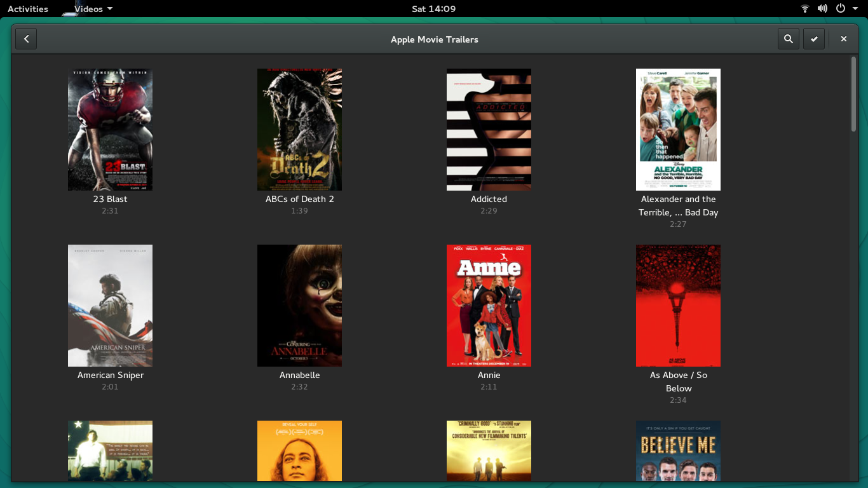The width and height of the screenshot is (868, 488).
Task: Select the 'ABCs of Death 2' title
Action: pyautogui.click(x=299, y=199)
